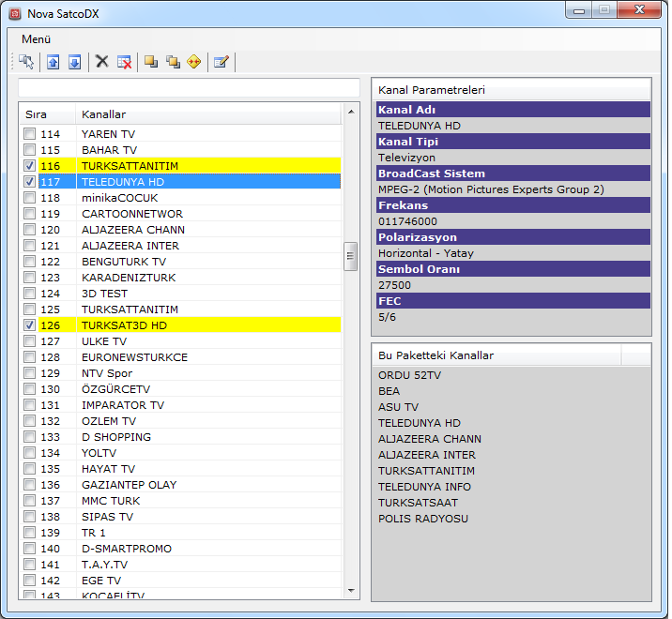Click the Bu Paketteki Kanallar header
672x619 pixels.
point(496,355)
